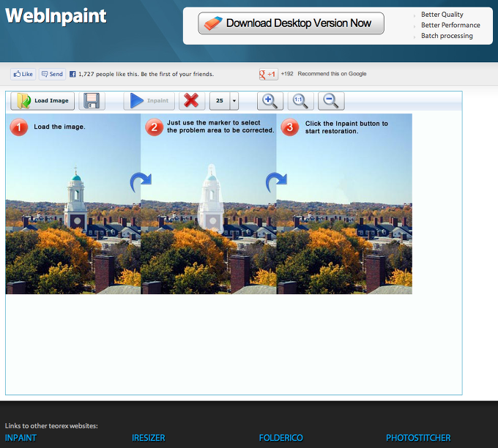The image size is (498, 448).
Task: Click the 'Better Performance' text
Action: pos(450,25)
